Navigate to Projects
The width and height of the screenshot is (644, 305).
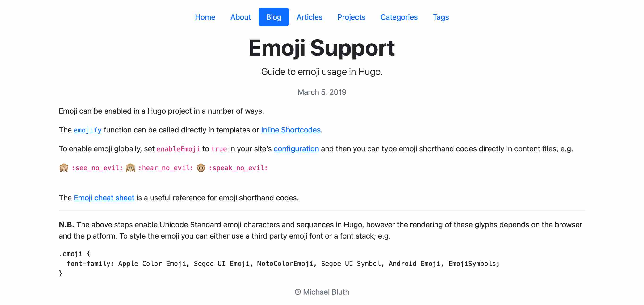coord(351,17)
